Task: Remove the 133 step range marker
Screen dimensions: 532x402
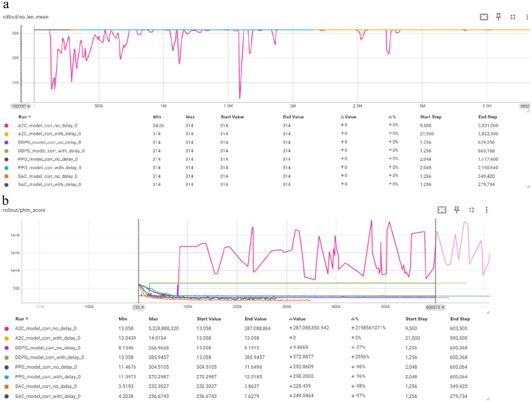Action: click(143, 307)
